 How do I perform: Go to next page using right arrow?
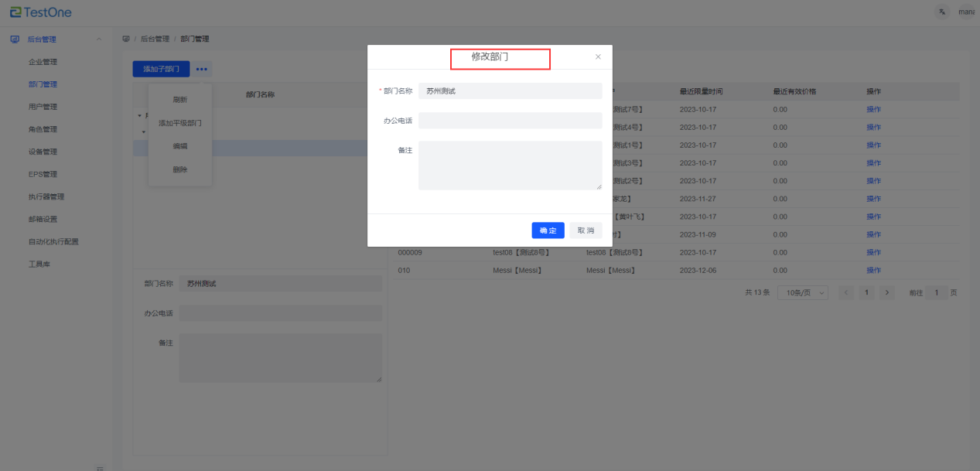pyautogui.click(x=887, y=293)
